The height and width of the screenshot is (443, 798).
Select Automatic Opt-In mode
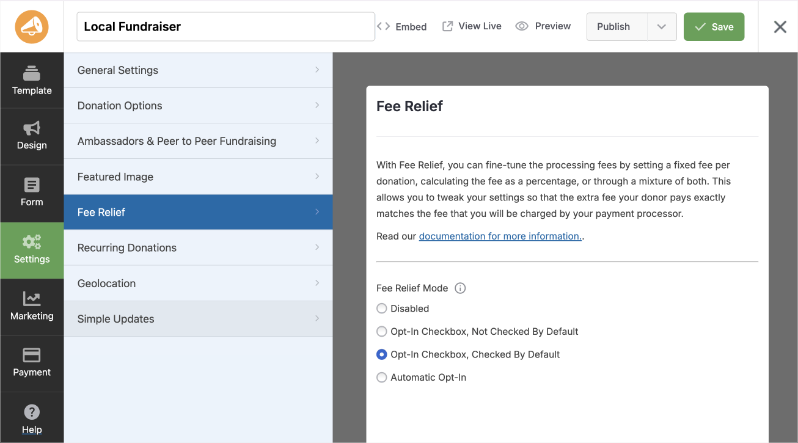tap(382, 377)
